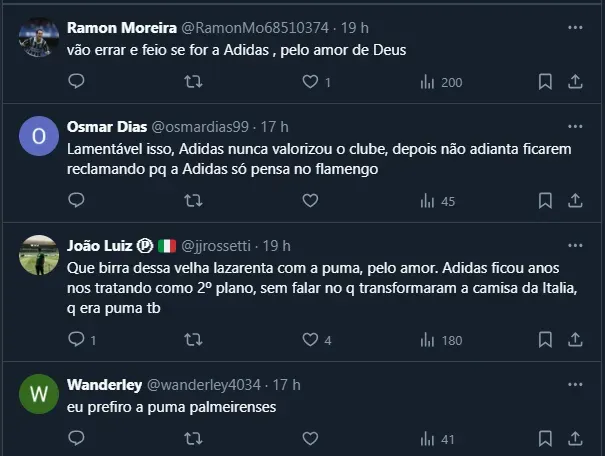The width and height of the screenshot is (605, 456).
Task: Open Wanderley's green profile avatar
Action: click(x=39, y=393)
